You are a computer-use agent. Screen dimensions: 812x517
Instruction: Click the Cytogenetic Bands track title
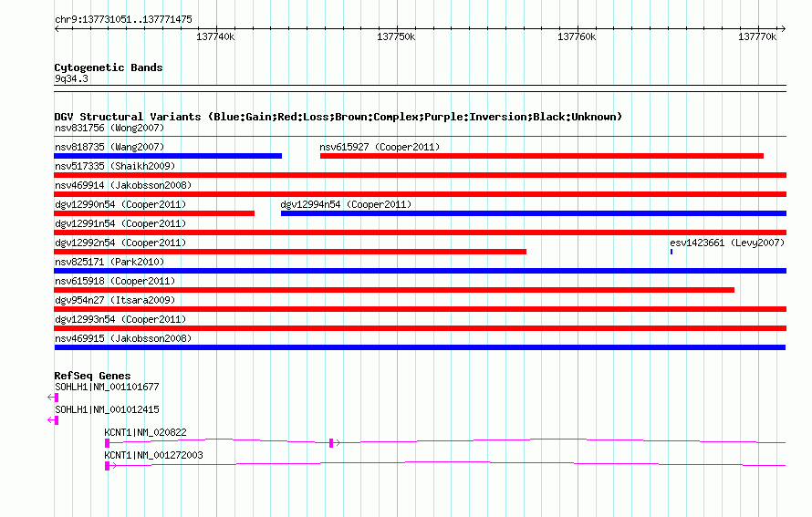[x=109, y=67]
